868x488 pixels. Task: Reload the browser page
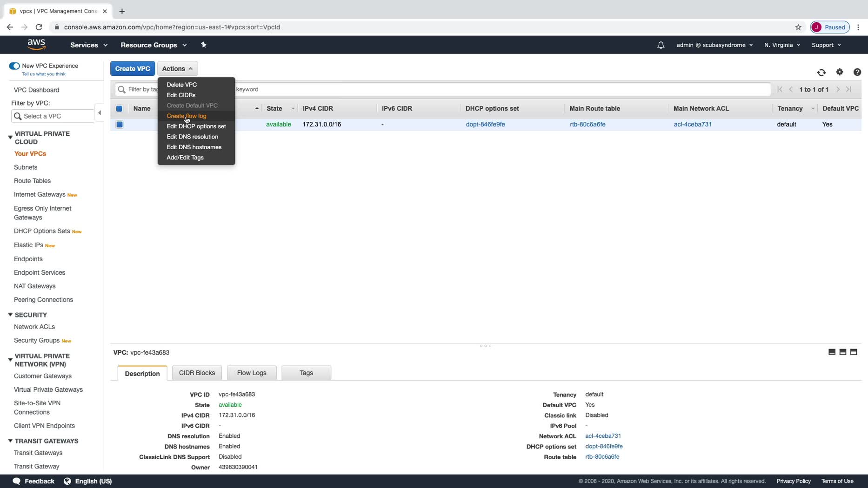pyautogui.click(x=39, y=27)
